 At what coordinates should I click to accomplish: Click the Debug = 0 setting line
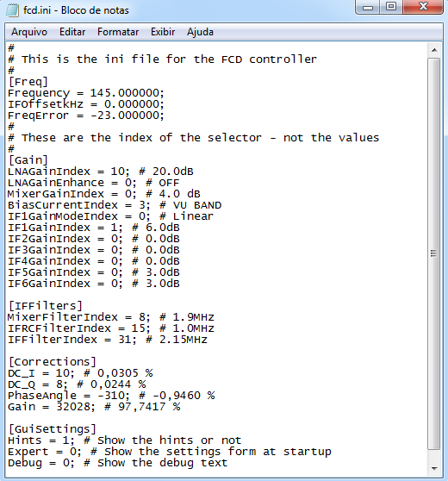coord(118,463)
